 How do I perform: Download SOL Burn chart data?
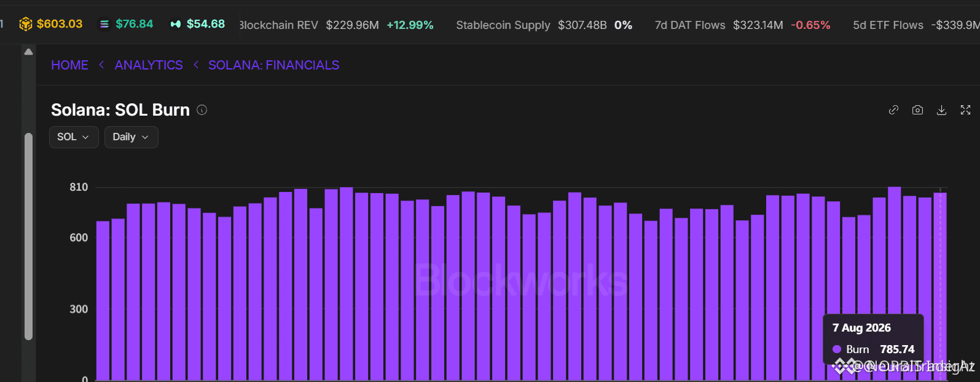941,110
